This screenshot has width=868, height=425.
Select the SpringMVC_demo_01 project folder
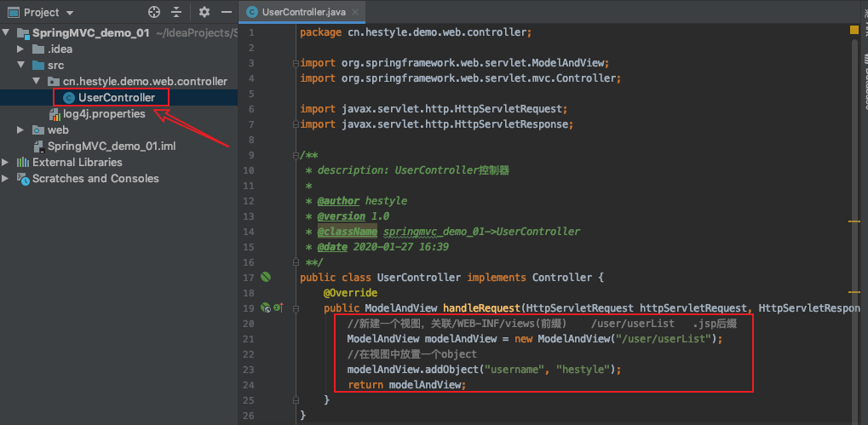tap(91, 32)
